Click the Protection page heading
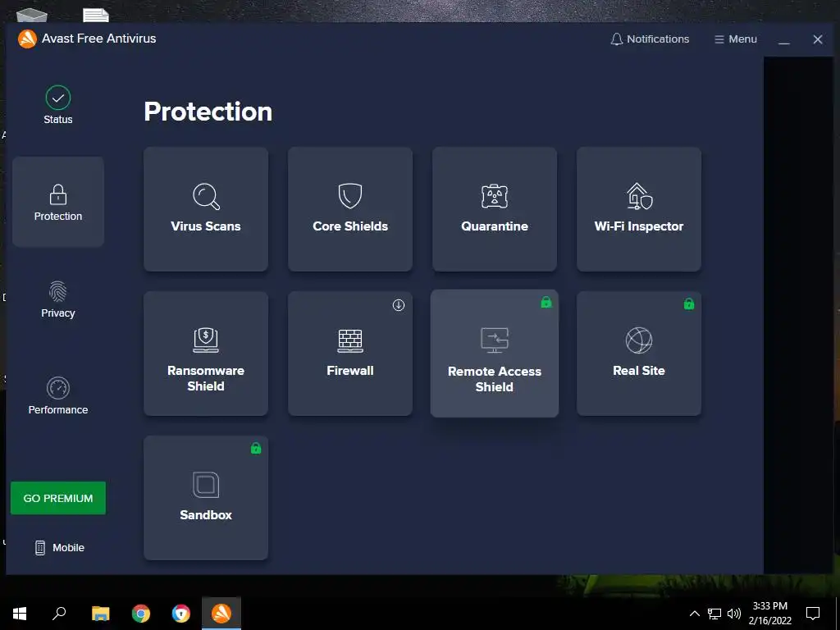Screen dimensions: 840x630 (208, 112)
